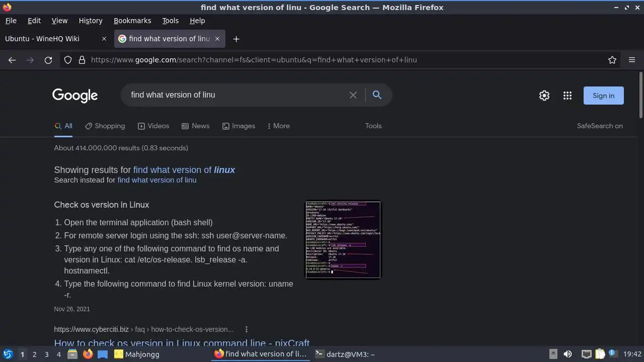Open the Firefox hamburger application menu
The image size is (644, 362).
632,60
